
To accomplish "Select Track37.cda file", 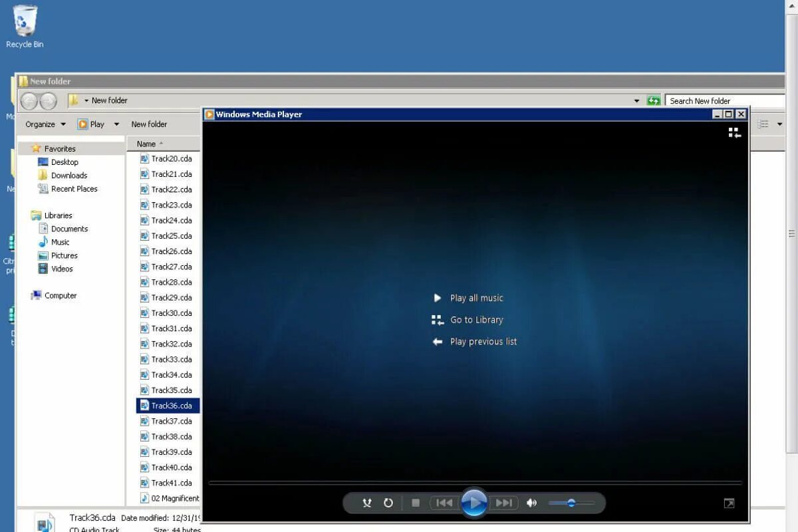I will coord(166,421).
